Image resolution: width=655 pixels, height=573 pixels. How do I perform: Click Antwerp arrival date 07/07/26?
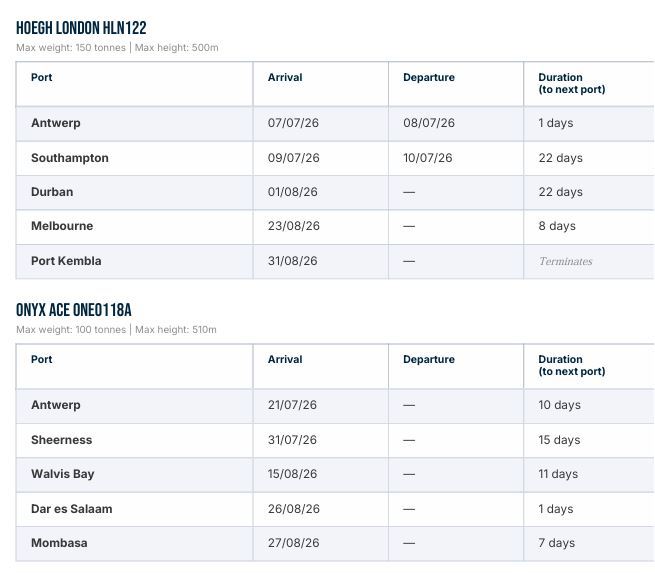pos(293,123)
